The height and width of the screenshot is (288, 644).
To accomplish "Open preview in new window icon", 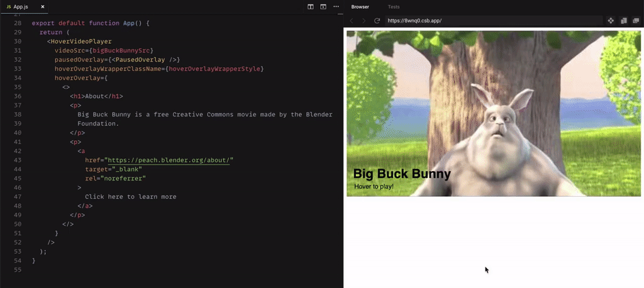I will tap(636, 21).
